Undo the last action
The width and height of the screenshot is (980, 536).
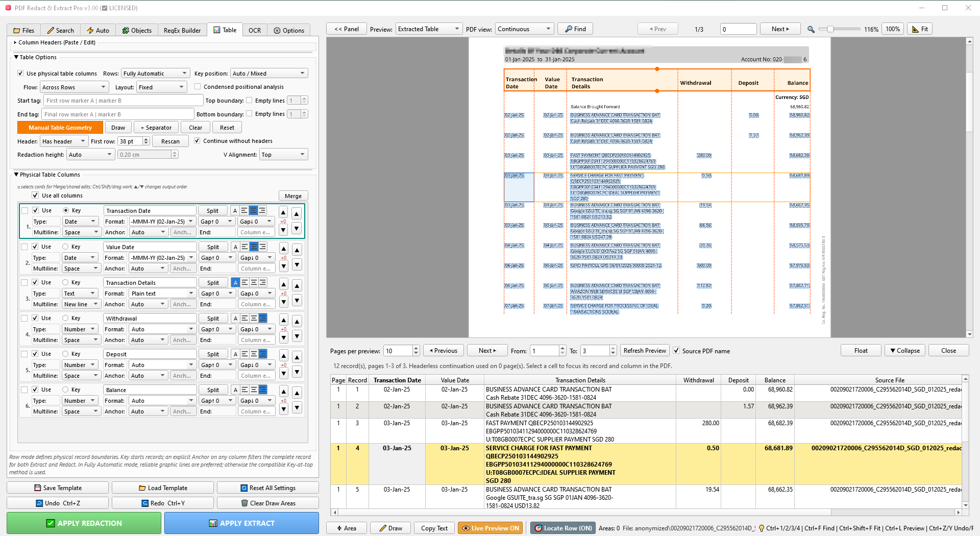[x=58, y=503]
